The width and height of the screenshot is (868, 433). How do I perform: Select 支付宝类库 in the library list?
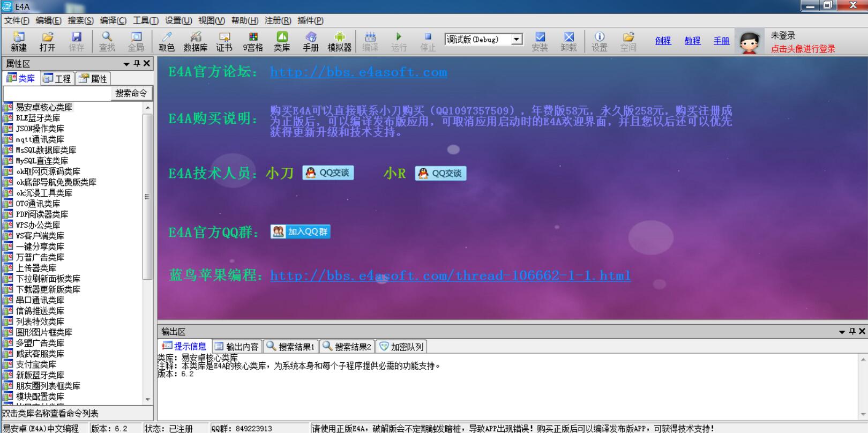36,364
